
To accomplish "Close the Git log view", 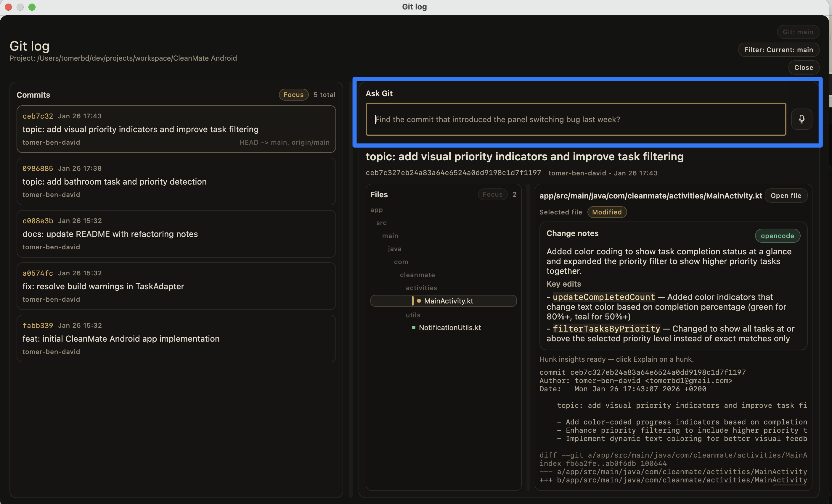I will click(x=803, y=67).
